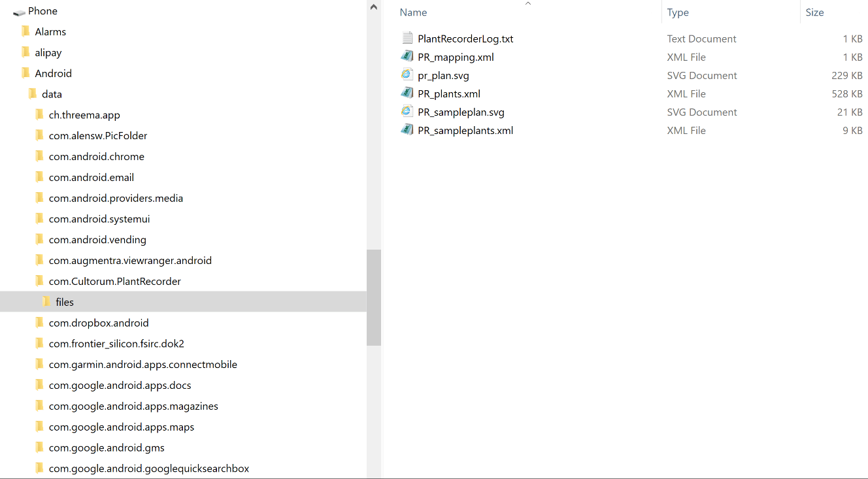
Task: Click the scroll up arrow in folder tree
Action: pos(374,7)
